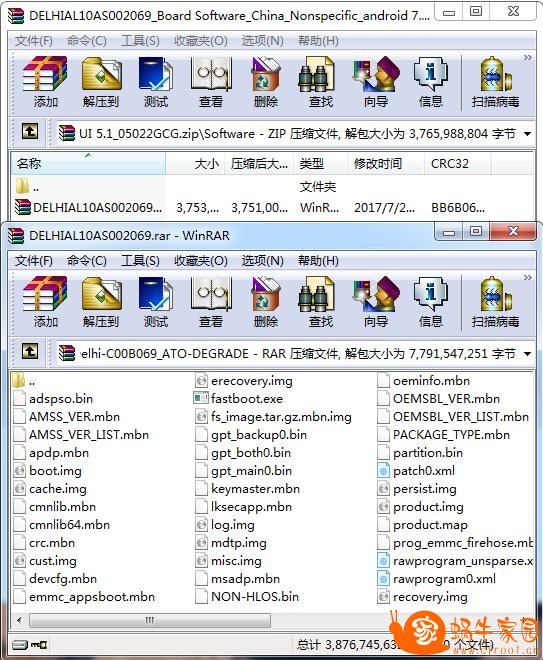Viewport: 543px width, 660px height.
Task: Sort by 压缩后大小 column header
Action: [x=259, y=163]
